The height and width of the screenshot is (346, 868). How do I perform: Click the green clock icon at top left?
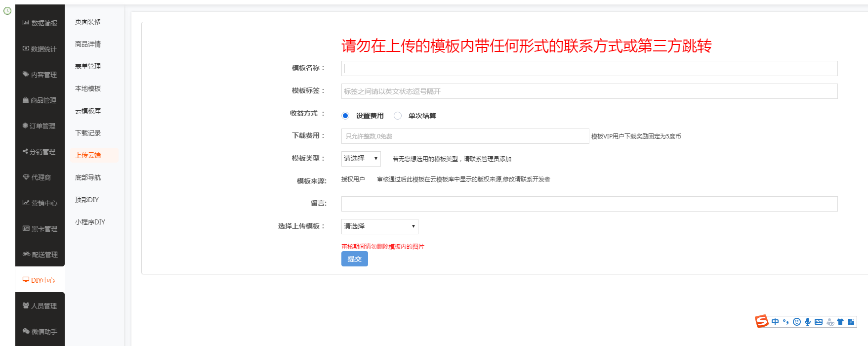(7, 11)
